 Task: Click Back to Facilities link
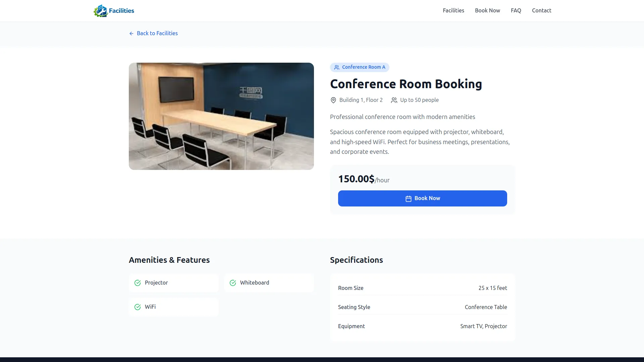pyautogui.click(x=157, y=33)
